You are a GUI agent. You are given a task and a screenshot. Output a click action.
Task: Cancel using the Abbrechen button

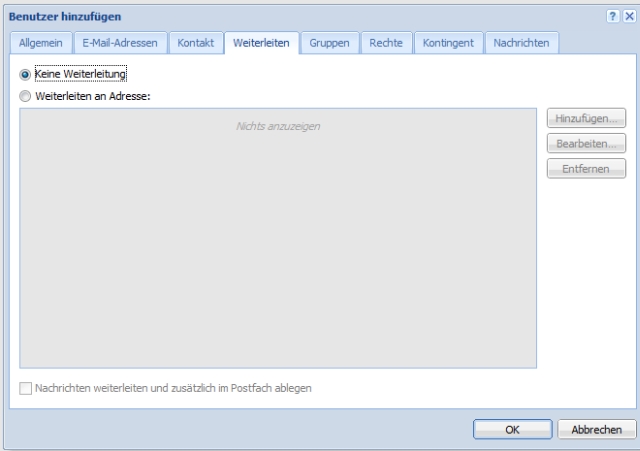tap(597, 429)
